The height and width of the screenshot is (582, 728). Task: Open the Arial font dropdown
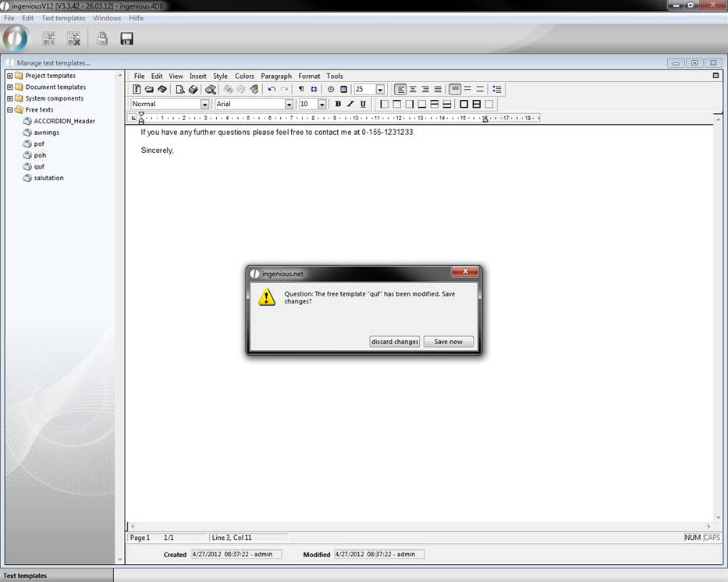pos(289,104)
